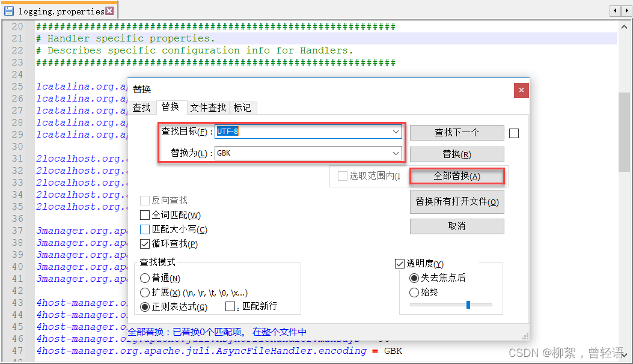Click the GBK value on line 47
The image size is (633, 364).
(393, 351)
